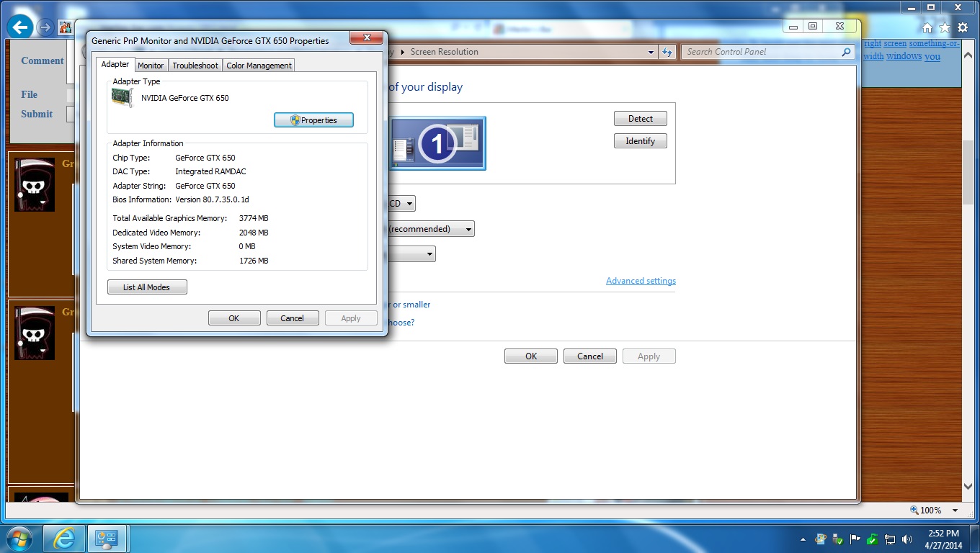Close the adapter properties dialog
This screenshot has width=980, height=553.
click(x=367, y=38)
